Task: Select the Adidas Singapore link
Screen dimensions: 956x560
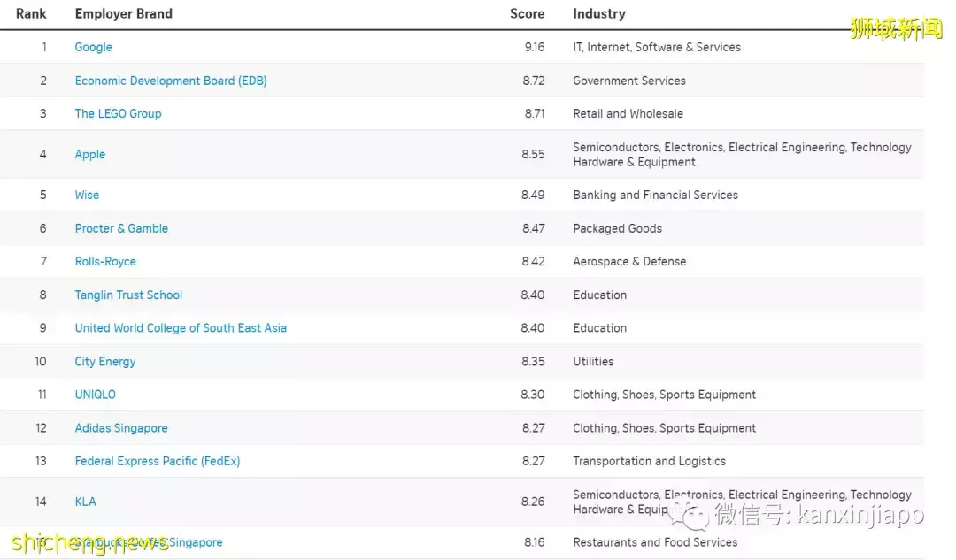Action: pos(121,428)
